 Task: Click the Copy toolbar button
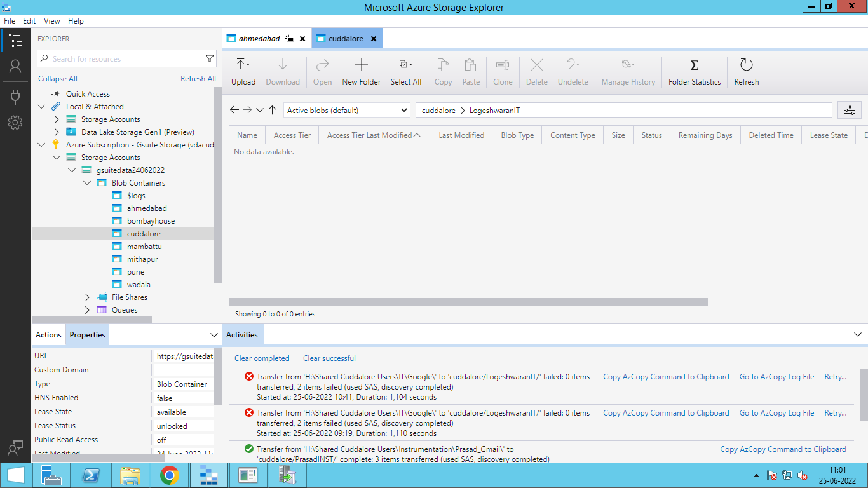pos(444,72)
